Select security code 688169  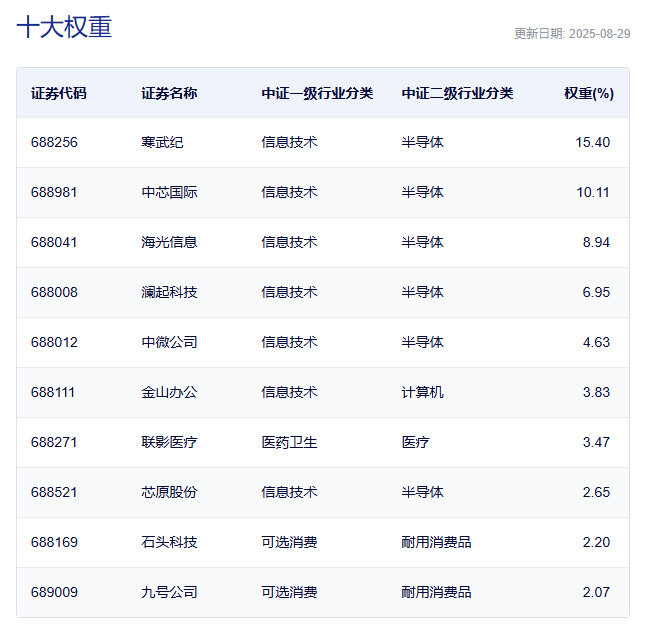tap(54, 543)
